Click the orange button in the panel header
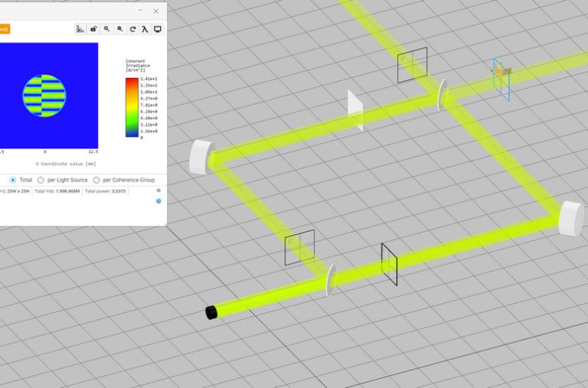The width and height of the screenshot is (588, 388). [x=5, y=29]
